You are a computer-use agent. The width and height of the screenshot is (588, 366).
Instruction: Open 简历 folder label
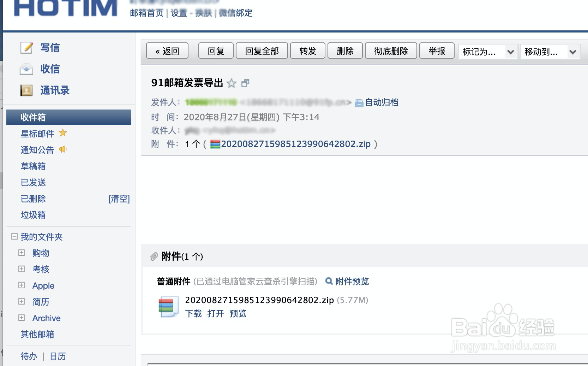[41, 302]
